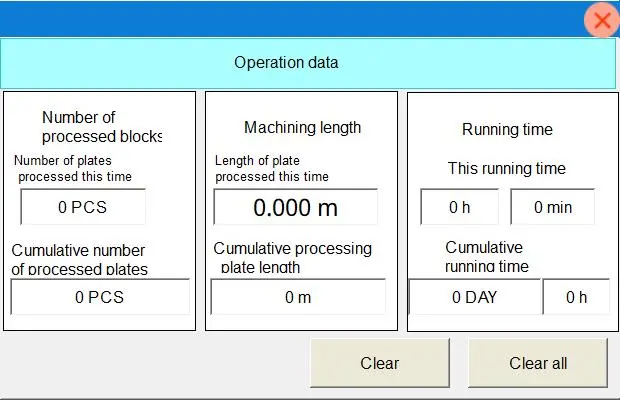Click Cumulative processing plate length label
Image resolution: width=620 pixels, height=400 pixels.
[x=293, y=257]
